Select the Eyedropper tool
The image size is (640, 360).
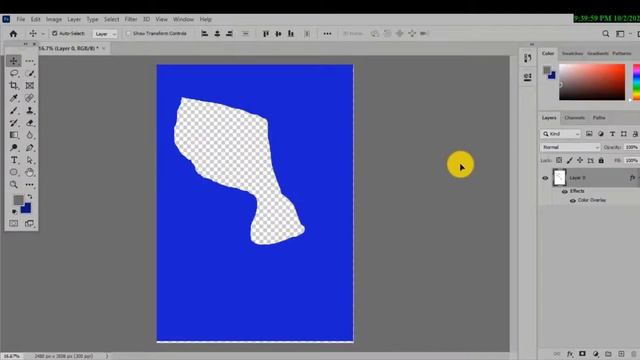(13, 98)
